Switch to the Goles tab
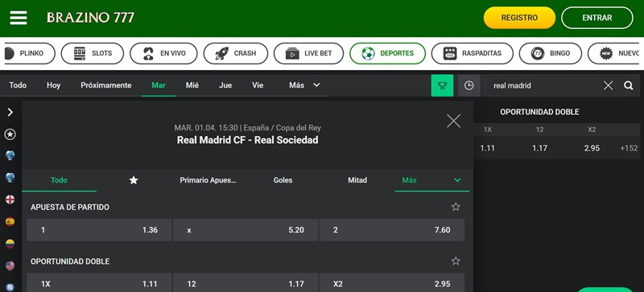This screenshot has width=644, height=292. coord(283,180)
